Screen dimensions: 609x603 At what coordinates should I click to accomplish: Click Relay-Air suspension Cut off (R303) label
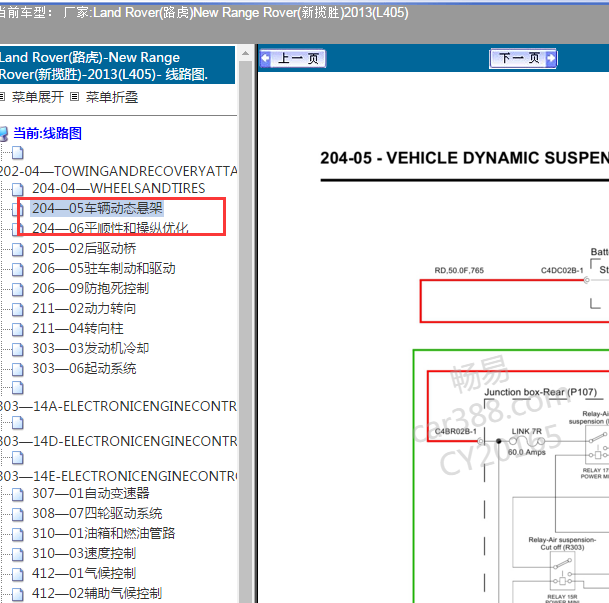562,543
